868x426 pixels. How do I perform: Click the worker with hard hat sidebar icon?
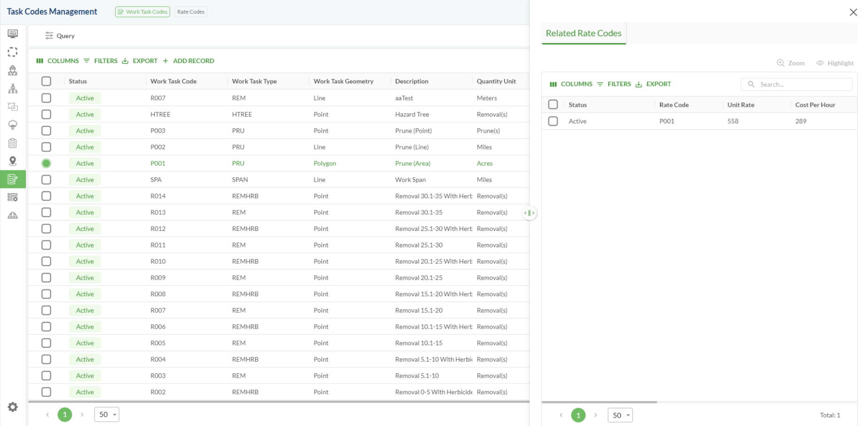(13, 71)
